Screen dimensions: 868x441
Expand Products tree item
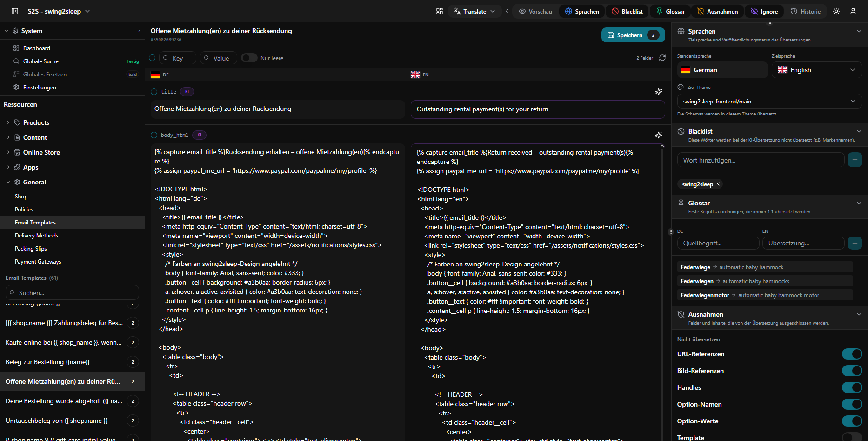point(8,122)
